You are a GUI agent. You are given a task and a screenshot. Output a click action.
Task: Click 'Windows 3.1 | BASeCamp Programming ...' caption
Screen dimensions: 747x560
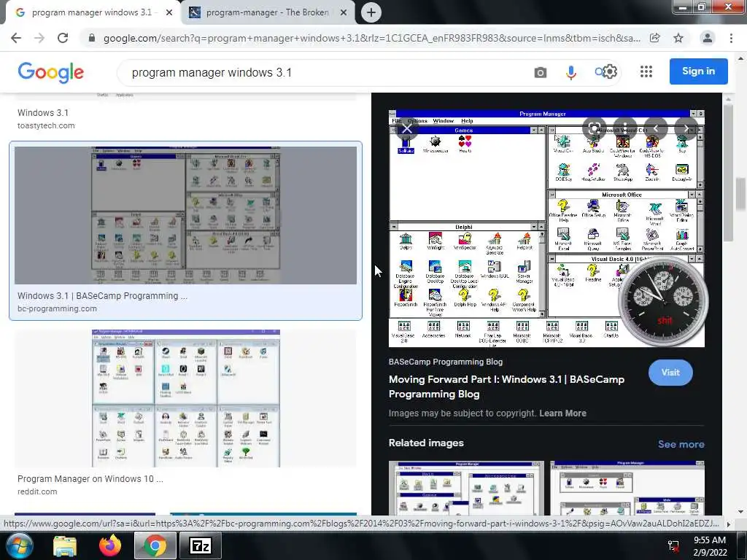tap(102, 296)
